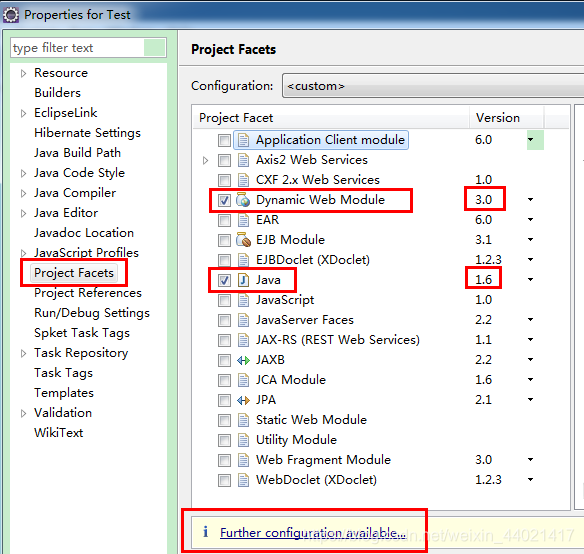Tick the Utility Module checkbox
Screen dimensions: 584x554
pyautogui.click(x=224, y=440)
